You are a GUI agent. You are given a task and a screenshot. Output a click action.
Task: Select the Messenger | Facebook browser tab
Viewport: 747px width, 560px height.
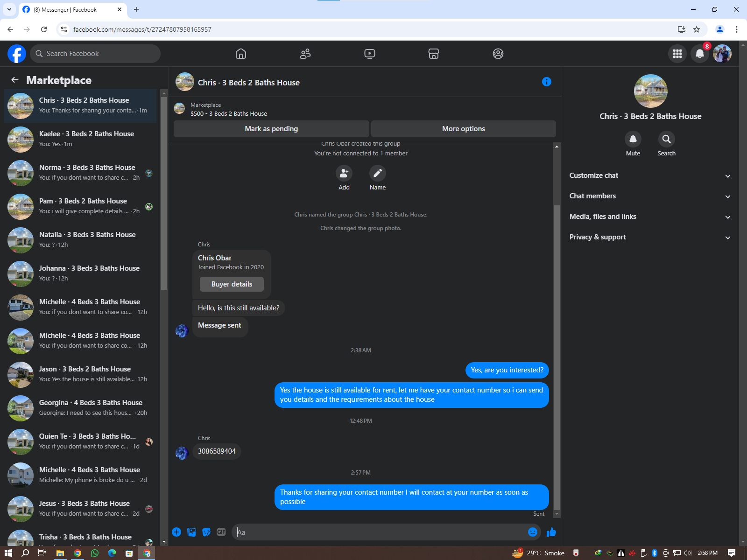pos(72,9)
